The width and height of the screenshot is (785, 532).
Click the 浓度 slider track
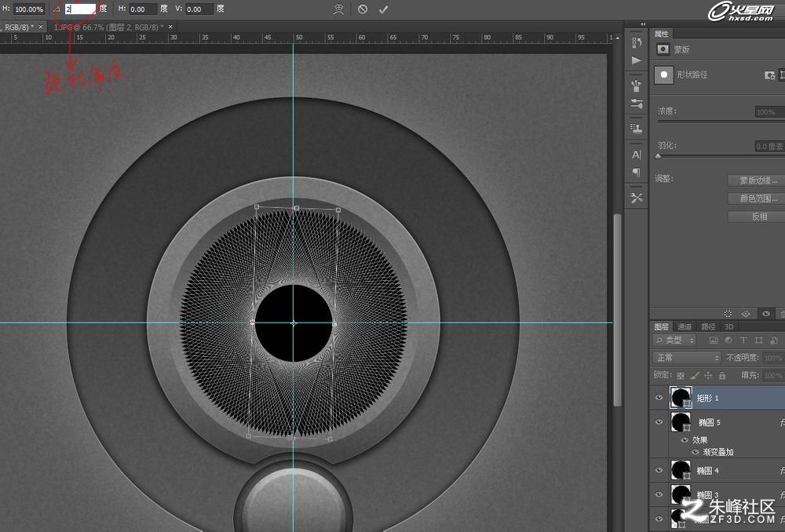(x=721, y=121)
